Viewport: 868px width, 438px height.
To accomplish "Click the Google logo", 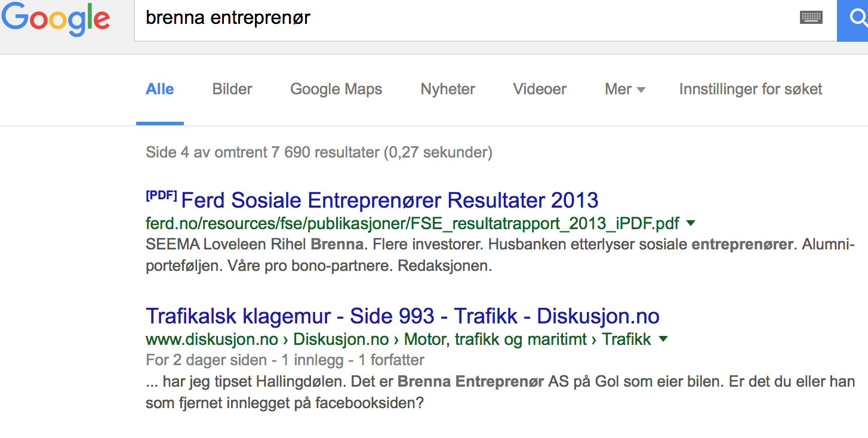I will click(x=56, y=19).
